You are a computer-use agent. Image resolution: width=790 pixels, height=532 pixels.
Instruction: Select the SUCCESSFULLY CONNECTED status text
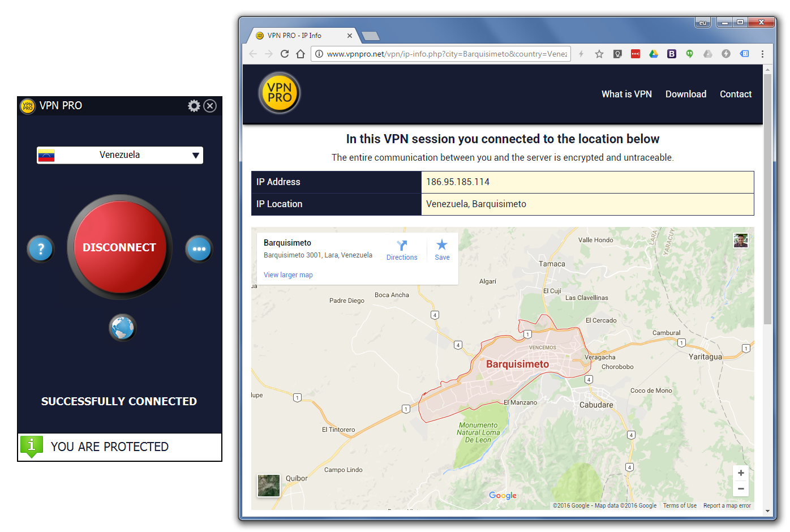pyautogui.click(x=119, y=401)
